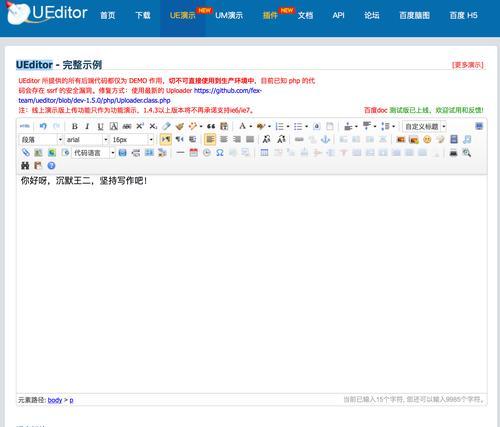Indent the first line of paragraph
500x427 pixels.
[193, 139]
